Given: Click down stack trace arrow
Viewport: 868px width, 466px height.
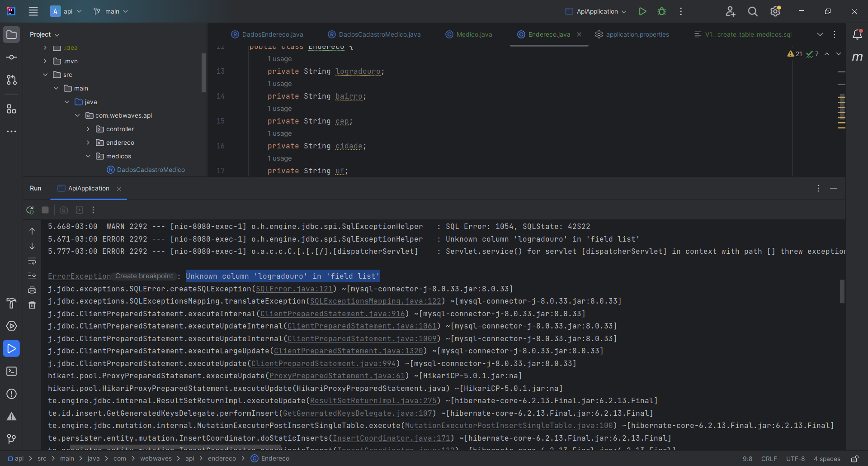Looking at the screenshot, I should [32, 246].
